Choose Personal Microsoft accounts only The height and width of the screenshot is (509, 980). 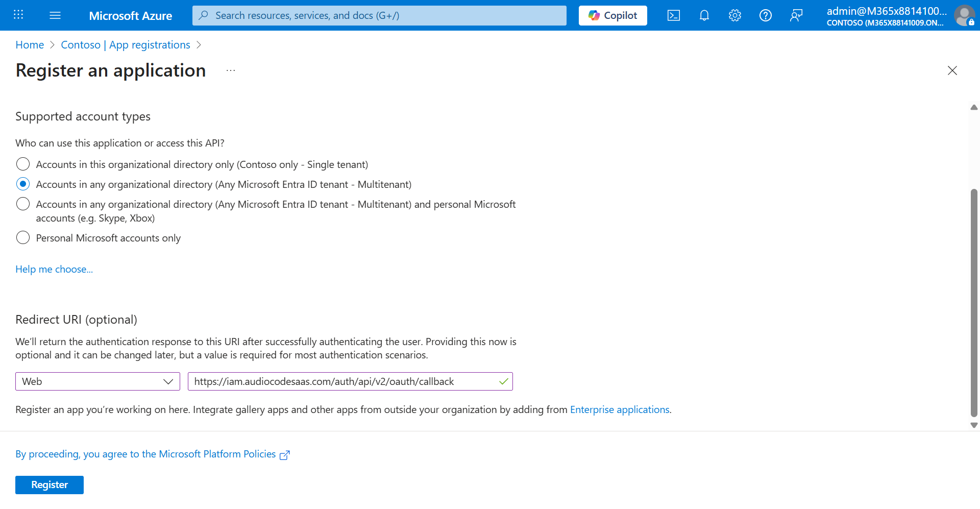tap(23, 238)
